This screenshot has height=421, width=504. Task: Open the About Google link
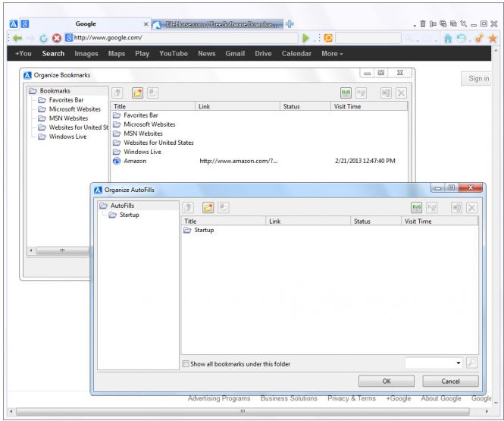(441, 398)
